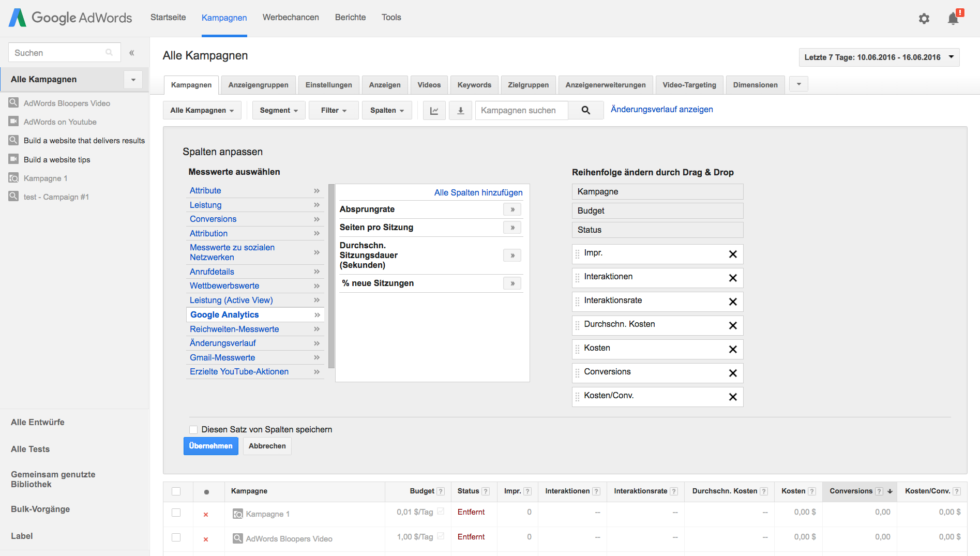Switch to the Anzeigengruppen tab
Viewport: 980px width, 556px height.
point(258,85)
